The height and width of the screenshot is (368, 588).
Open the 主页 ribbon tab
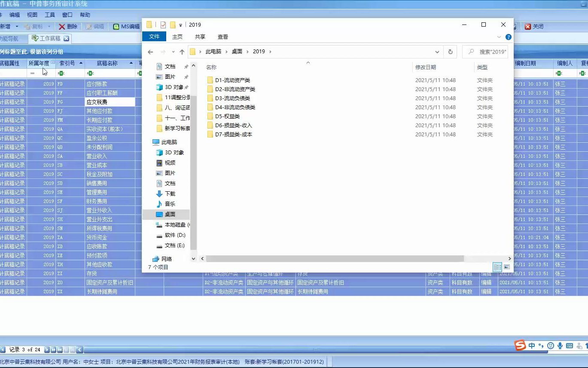pyautogui.click(x=177, y=37)
